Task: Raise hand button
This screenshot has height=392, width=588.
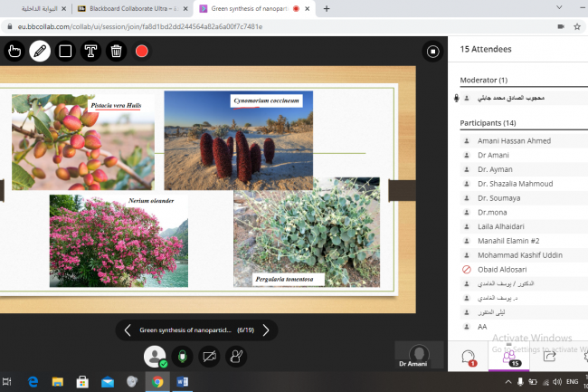Action: coord(236,357)
